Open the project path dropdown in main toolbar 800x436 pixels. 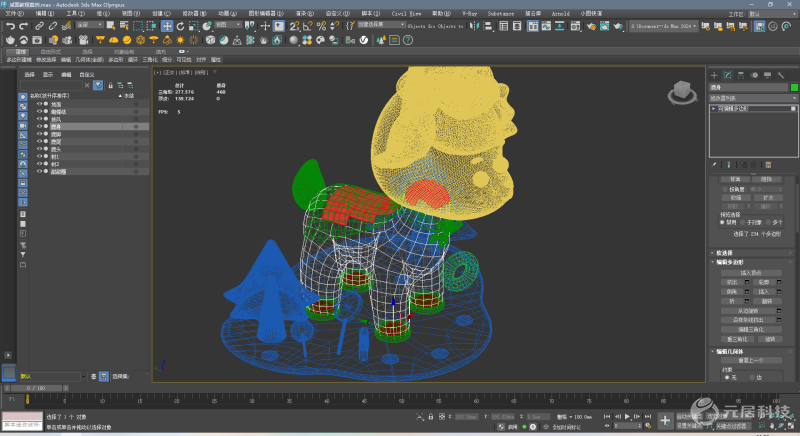click(x=663, y=26)
